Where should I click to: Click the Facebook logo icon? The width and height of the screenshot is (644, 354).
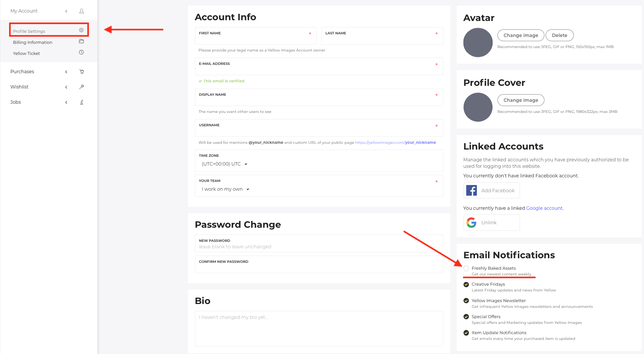click(472, 190)
